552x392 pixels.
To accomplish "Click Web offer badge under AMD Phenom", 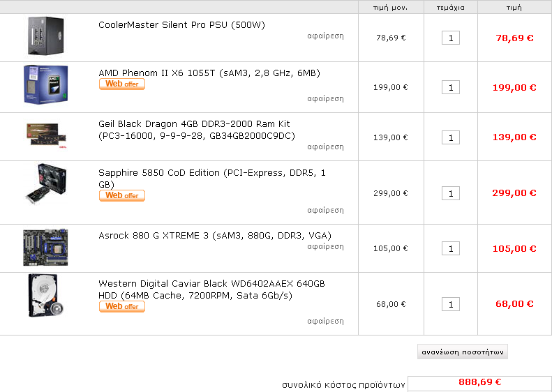I will click(122, 84).
